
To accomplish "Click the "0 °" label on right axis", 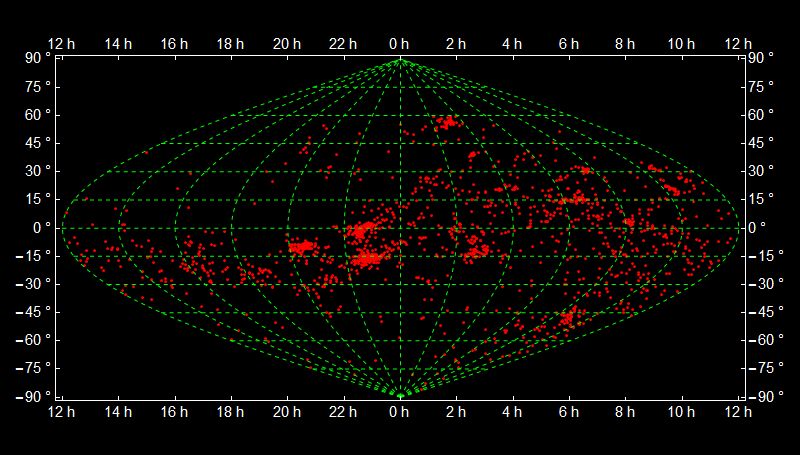I will pos(757,228).
